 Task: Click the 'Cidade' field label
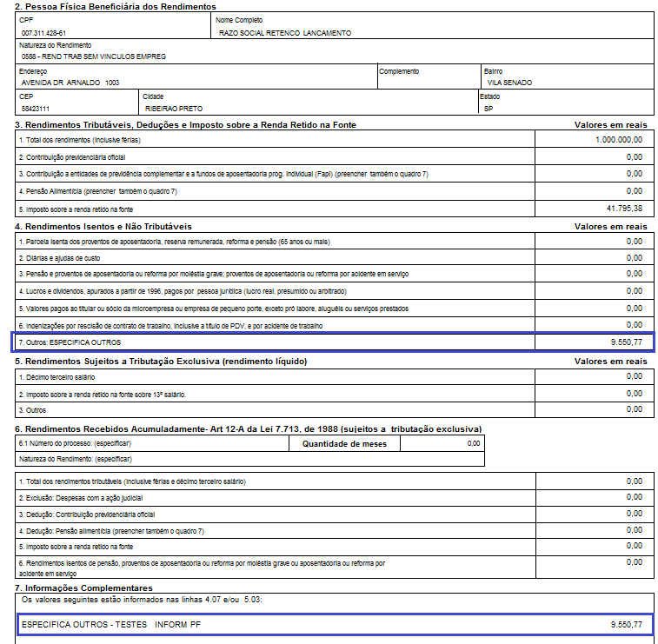click(153, 96)
